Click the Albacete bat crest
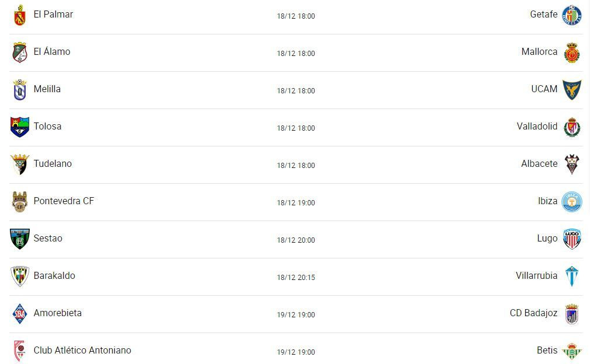 [x=571, y=164]
